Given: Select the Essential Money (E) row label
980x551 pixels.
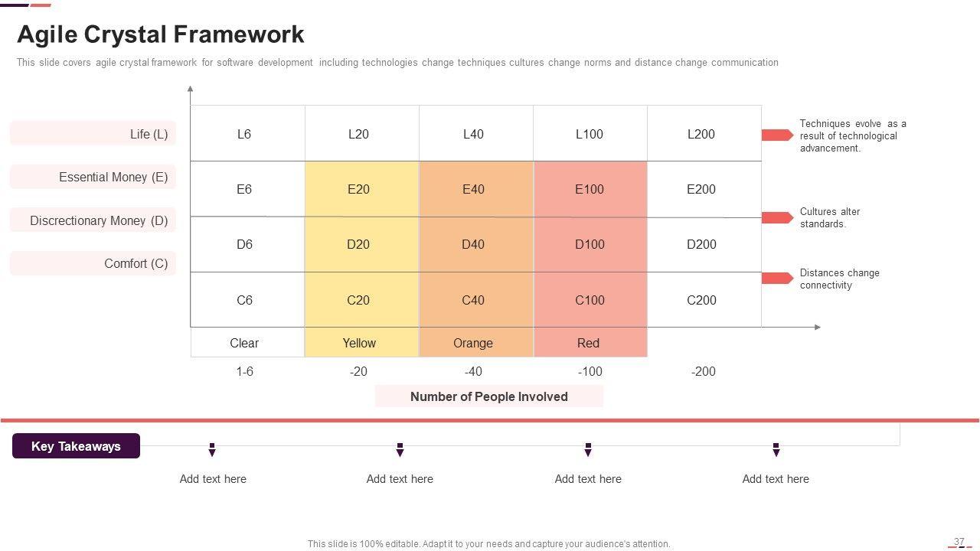Looking at the screenshot, I should (x=93, y=177).
